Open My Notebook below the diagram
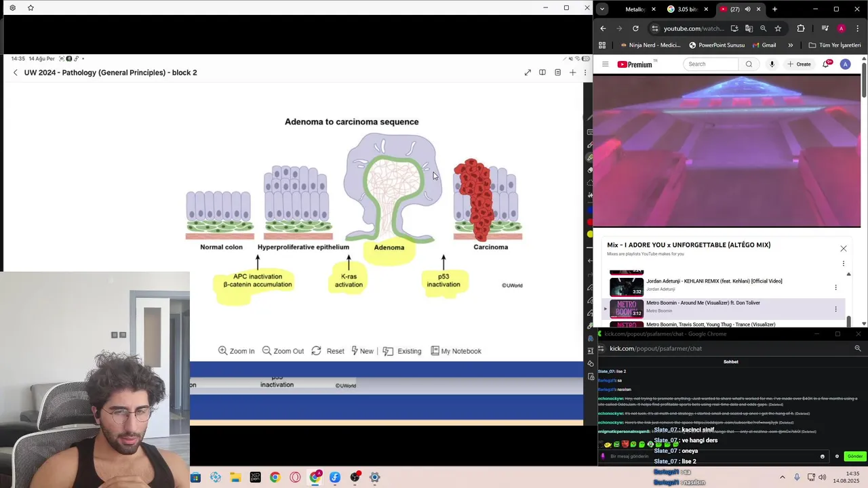The image size is (868, 488). tap(456, 351)
